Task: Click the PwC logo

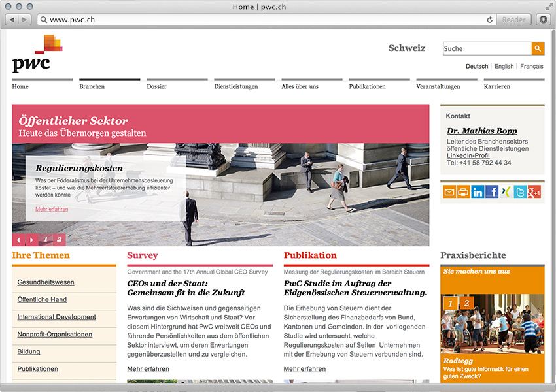Action: [x=37, y=52]
